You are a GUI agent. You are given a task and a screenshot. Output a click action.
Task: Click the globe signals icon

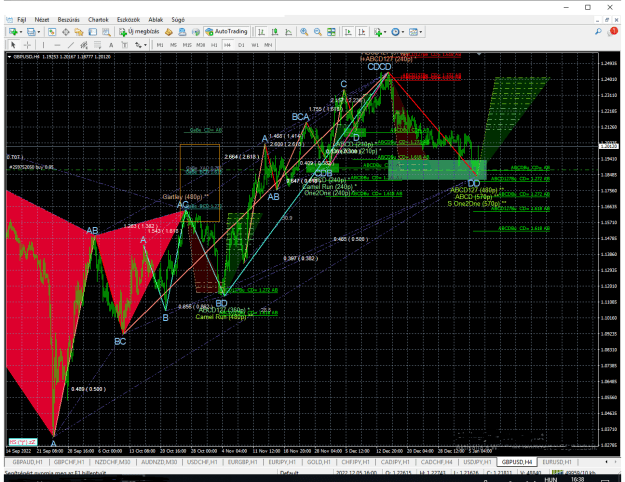pos(196,32)
